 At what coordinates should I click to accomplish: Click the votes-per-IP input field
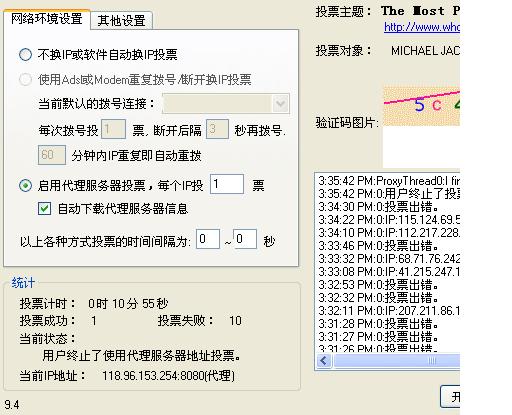[x=227, y=184]
